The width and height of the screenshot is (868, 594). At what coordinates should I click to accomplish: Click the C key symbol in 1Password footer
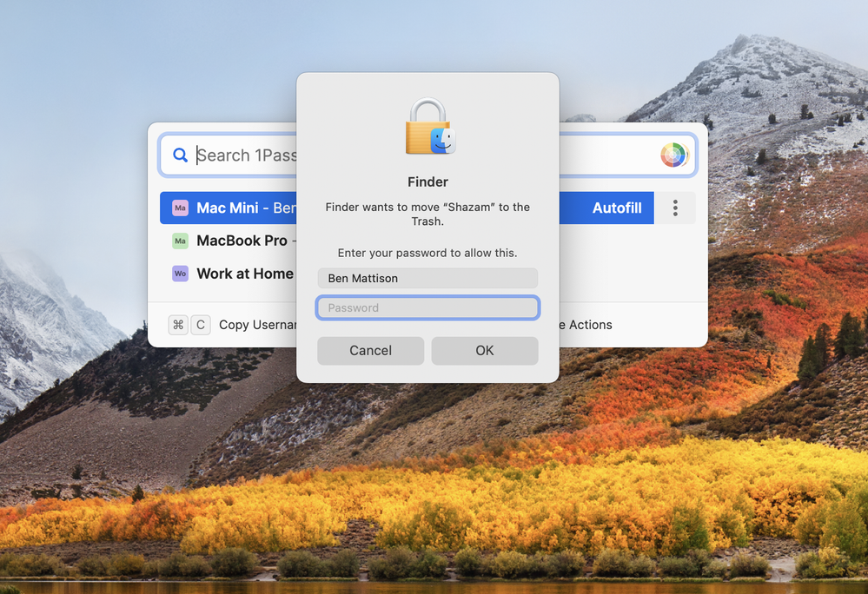[201, 325]
